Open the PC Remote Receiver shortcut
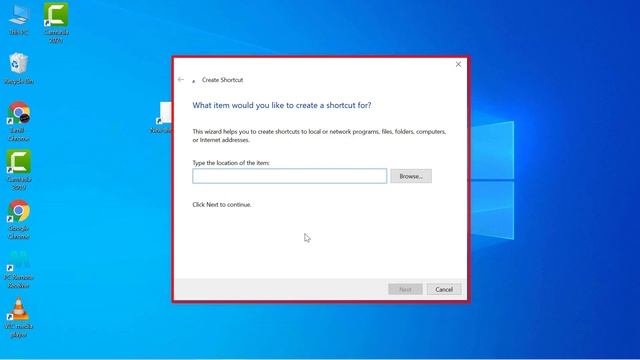The width and height of the screenshot is (640, 360). (18, 270)
